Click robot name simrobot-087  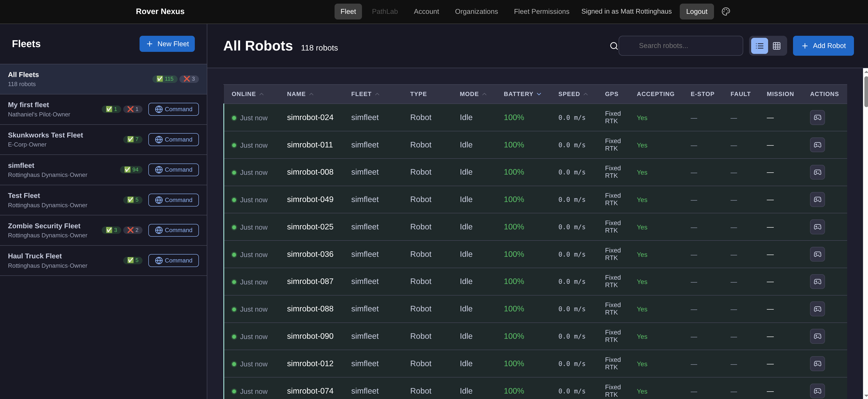click(310, 282)
